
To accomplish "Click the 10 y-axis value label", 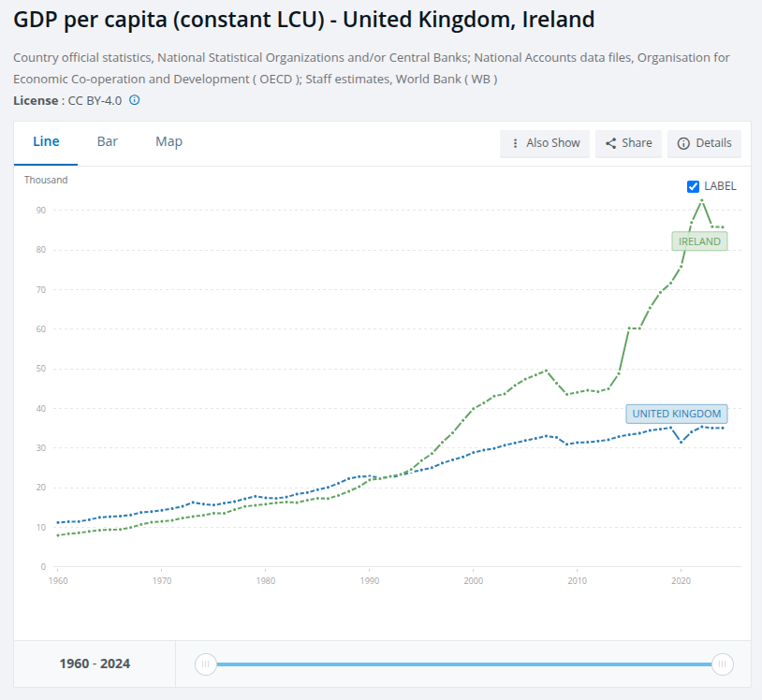I will [41, 527].
